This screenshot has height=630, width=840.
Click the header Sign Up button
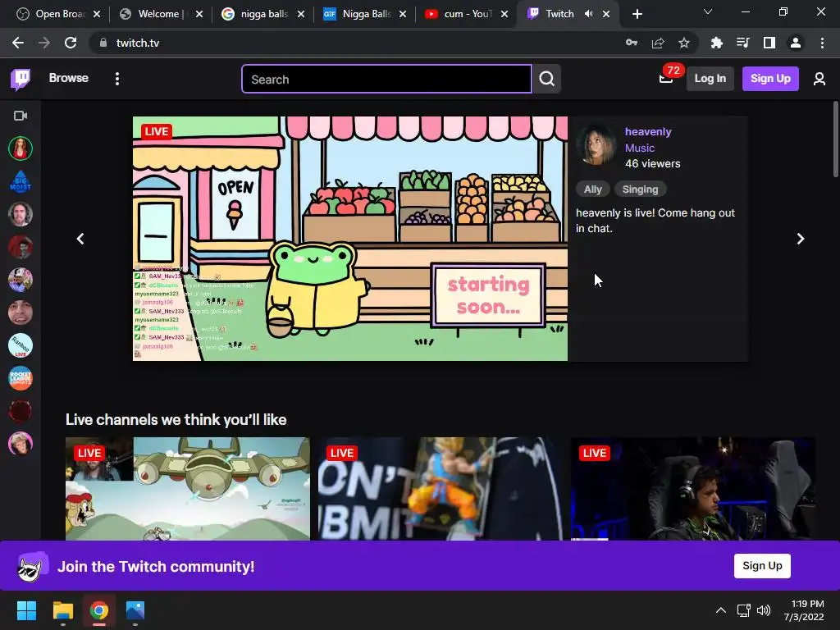pyautogui.click(x=770, y=79)
